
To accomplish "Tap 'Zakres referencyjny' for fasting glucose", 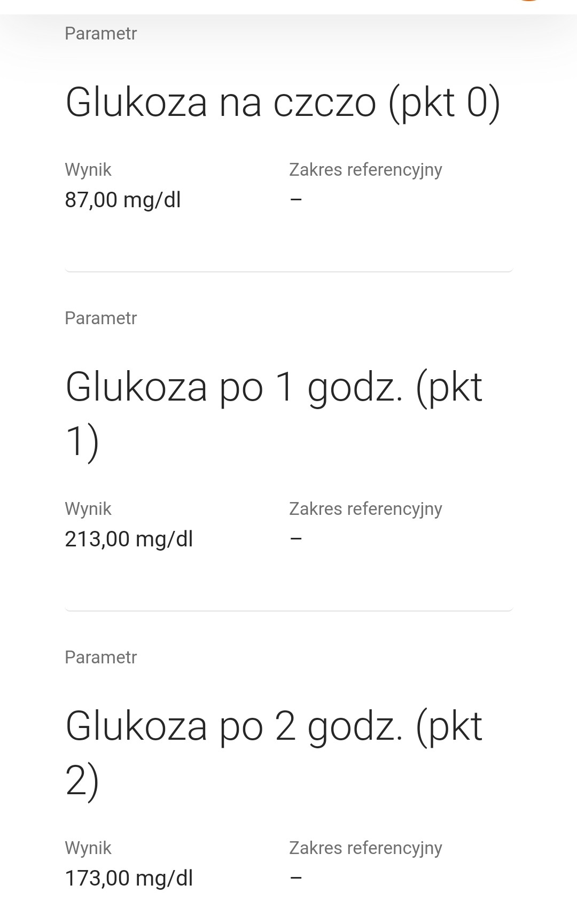I will [365, 170].
